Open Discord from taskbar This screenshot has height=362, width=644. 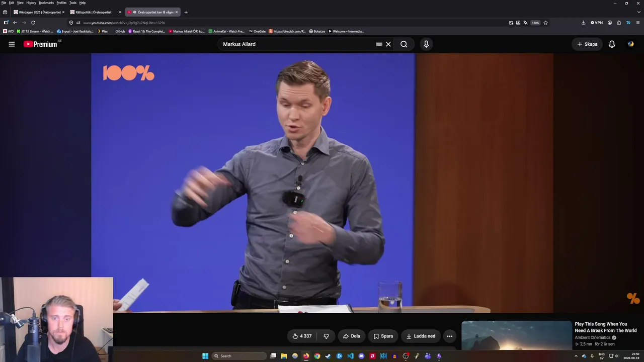coord(361,356)
